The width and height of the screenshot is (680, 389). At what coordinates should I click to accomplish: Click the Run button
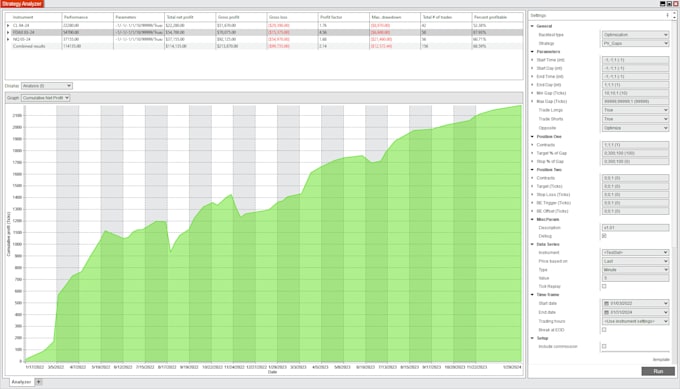click(x=658, y=372)
